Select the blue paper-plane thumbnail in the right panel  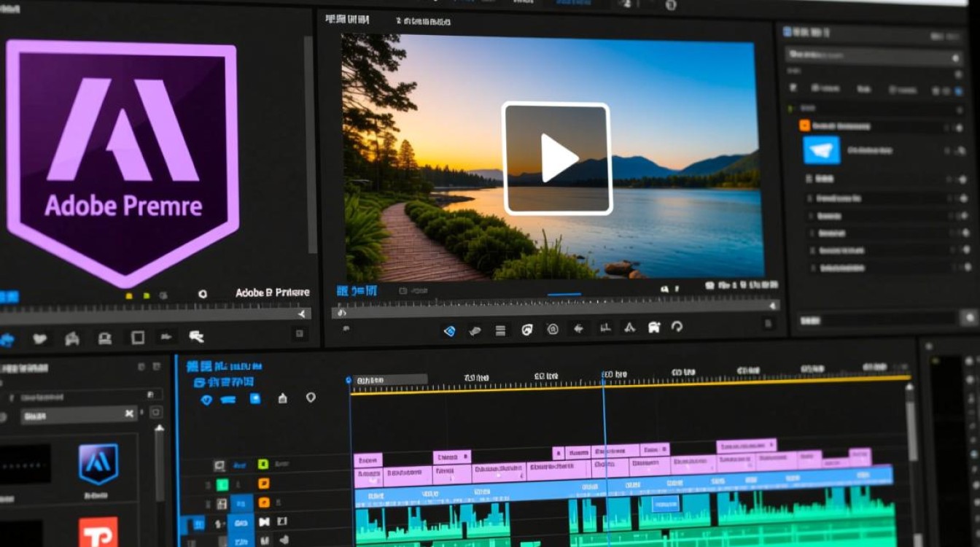[x=822, y=150]
